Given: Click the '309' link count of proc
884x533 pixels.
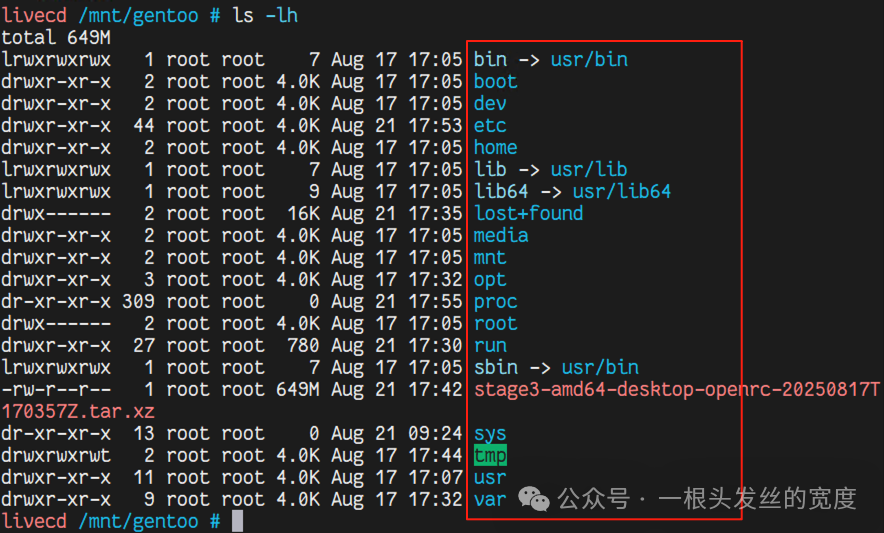Looking at the screenshot, I should [x=138, y=302].
